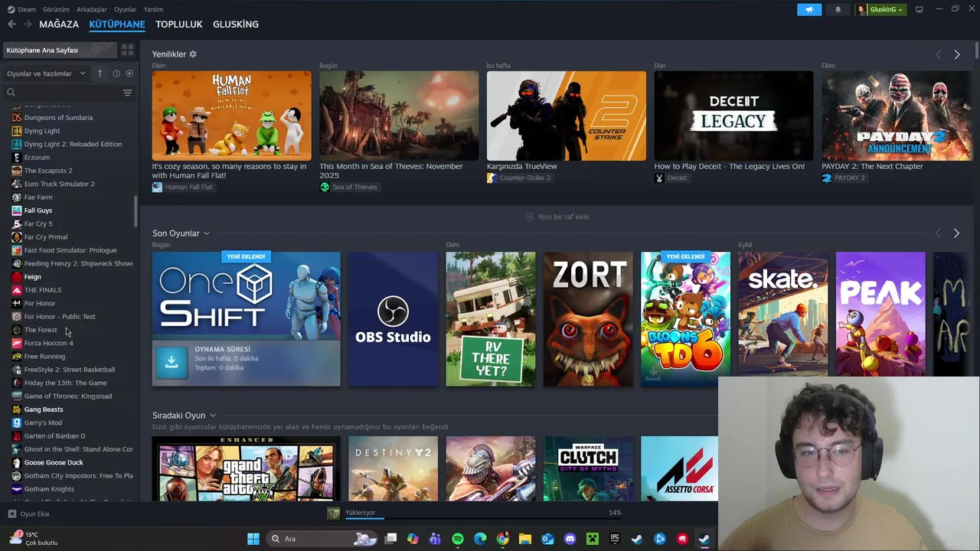Open Sıradaki Oyun shelf dropdown
980x551 pixels.
click(x=213, y=416)
